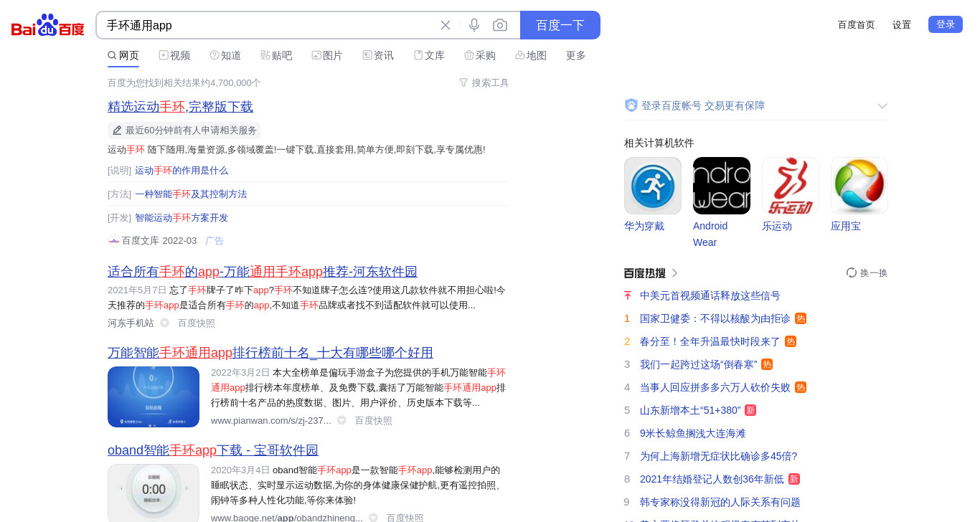Expand dropdown next to www.pianwan.com

(342, 421)
